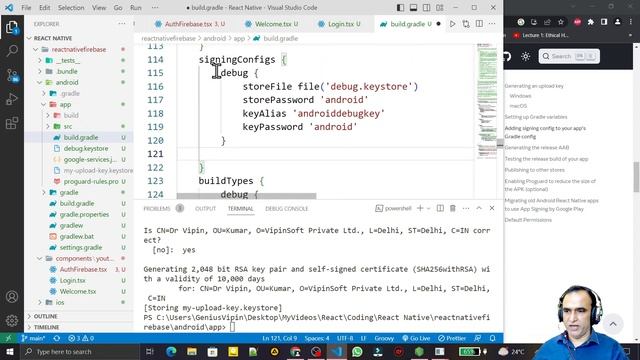Open 'Setting up Gradle variables' docs link
640x360 pixels.
(x=536, y=117)
